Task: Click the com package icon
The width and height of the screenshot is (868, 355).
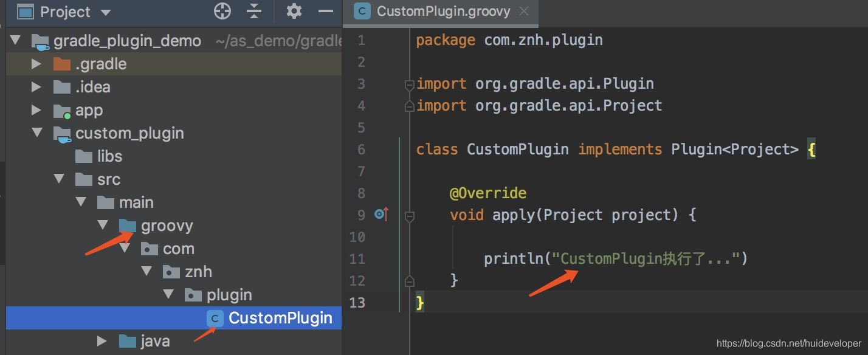Action: click(x=150, y=249)
